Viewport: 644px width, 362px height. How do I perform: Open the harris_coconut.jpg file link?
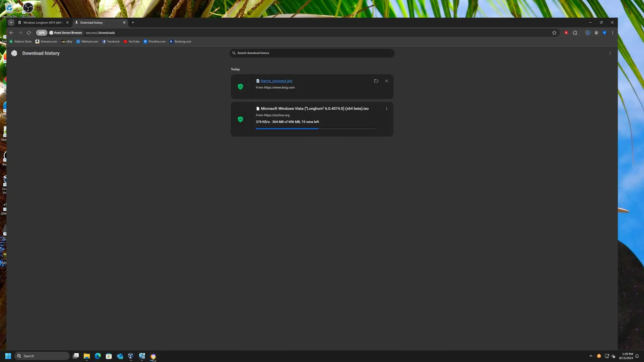coord(276,81)
